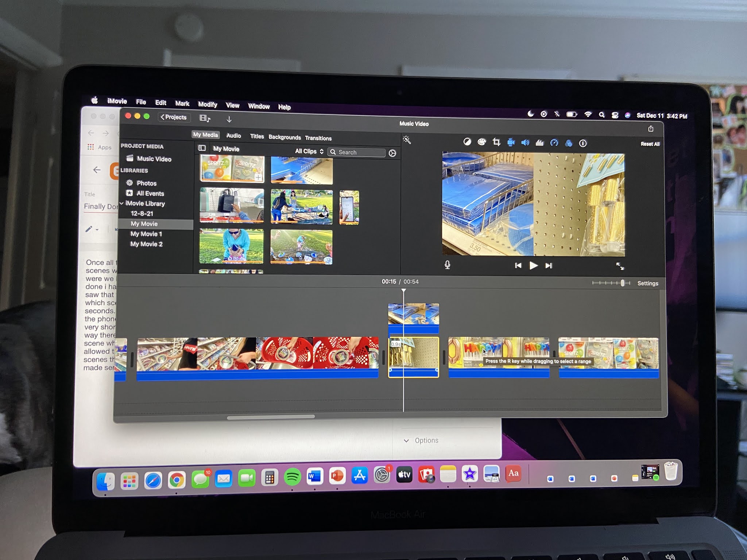Viewport: 747px width, 560px height.
Task: Select the blue napkins overlay clip
Action: [x=414, y=318]
